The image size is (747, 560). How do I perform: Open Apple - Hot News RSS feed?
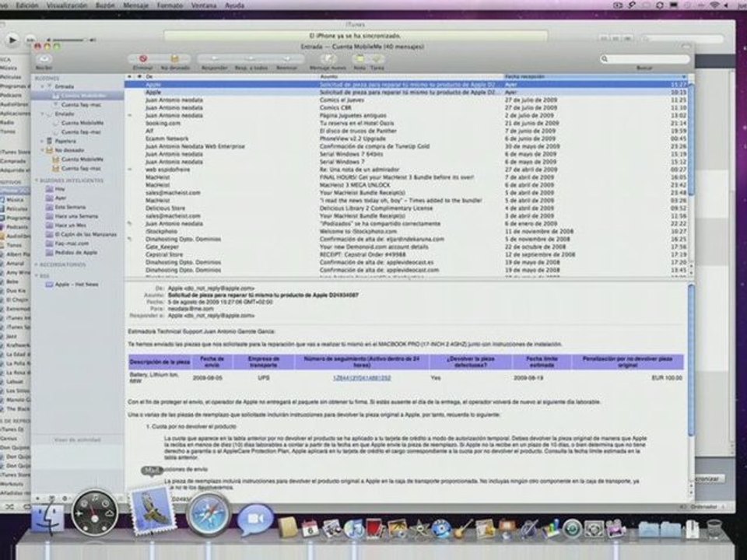tap(76, 285)
